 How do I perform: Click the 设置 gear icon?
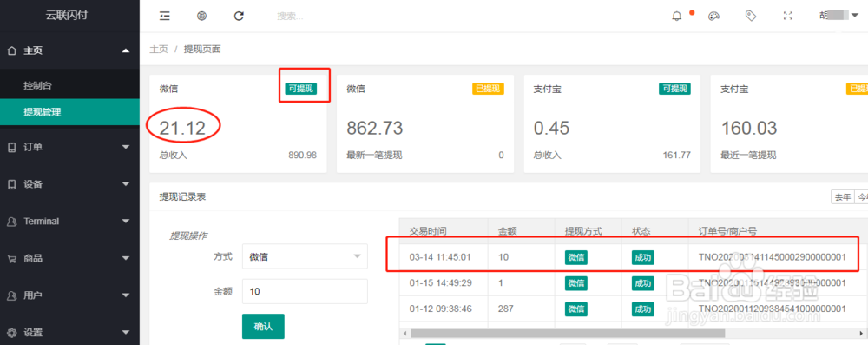pos(11,333)
